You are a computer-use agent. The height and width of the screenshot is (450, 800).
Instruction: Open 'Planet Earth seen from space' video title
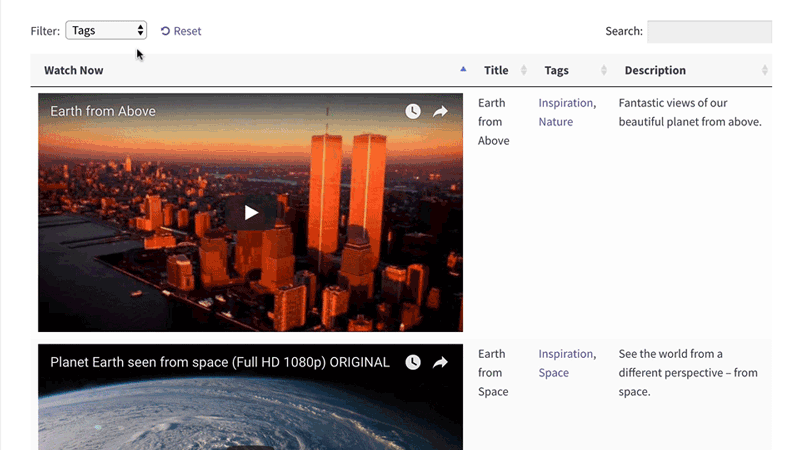click(219, 362)
